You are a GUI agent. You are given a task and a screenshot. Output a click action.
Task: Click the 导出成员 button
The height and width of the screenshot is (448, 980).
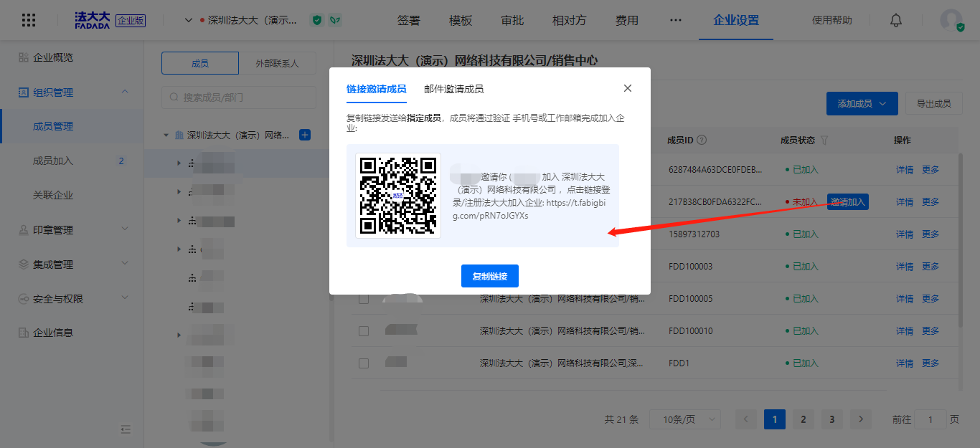click(933, 103)
